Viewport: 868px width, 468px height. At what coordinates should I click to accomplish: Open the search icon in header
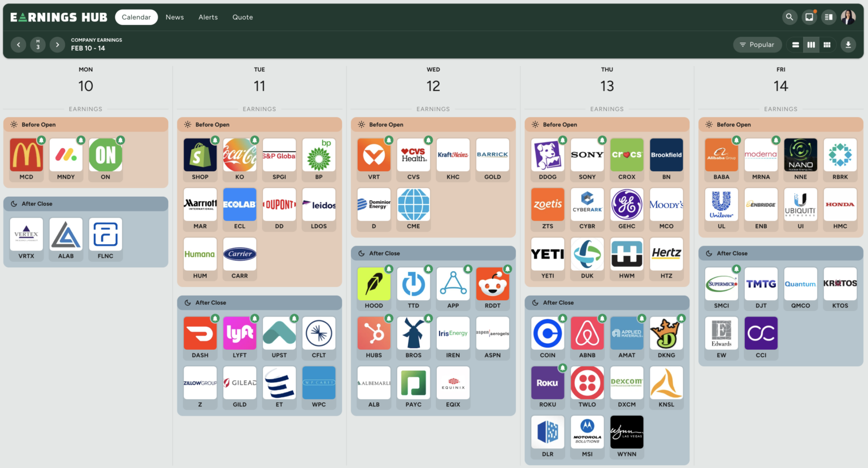(789, 17)
